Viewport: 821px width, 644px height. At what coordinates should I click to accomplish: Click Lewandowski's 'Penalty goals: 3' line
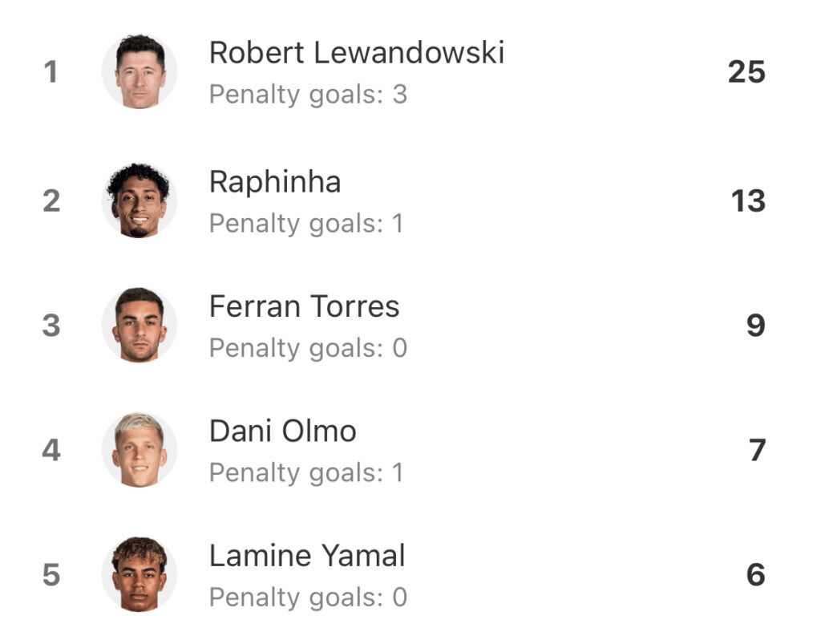pos(309,95)
